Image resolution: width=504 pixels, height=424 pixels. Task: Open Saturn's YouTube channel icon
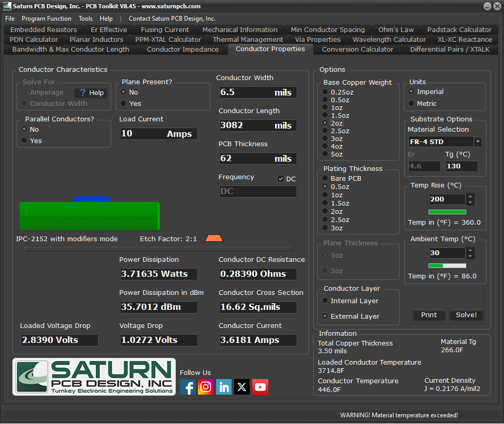point(261,387)
